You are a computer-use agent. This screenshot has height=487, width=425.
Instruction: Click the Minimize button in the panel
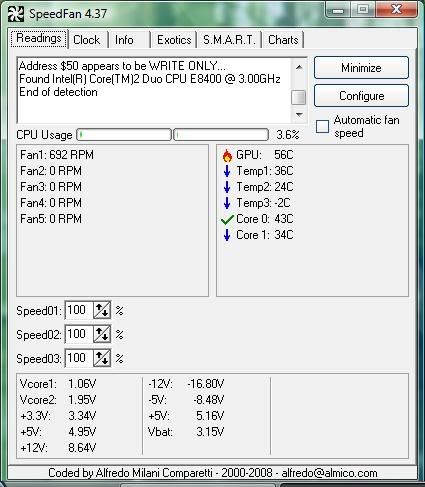coord(361,68)
